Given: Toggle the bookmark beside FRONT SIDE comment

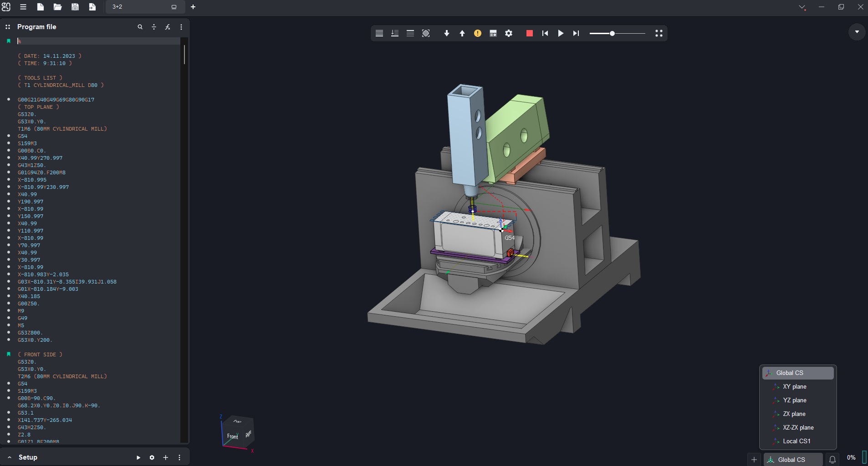Looking at the screenshot, I should 9,354.
